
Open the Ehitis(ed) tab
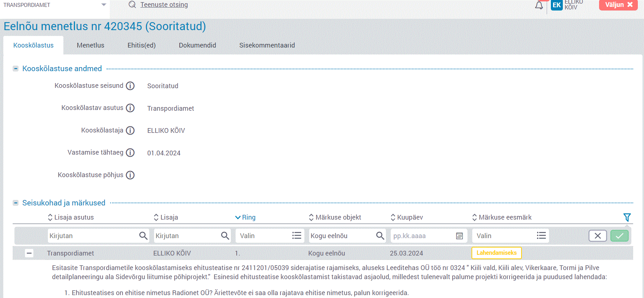[x=142, y=45]
